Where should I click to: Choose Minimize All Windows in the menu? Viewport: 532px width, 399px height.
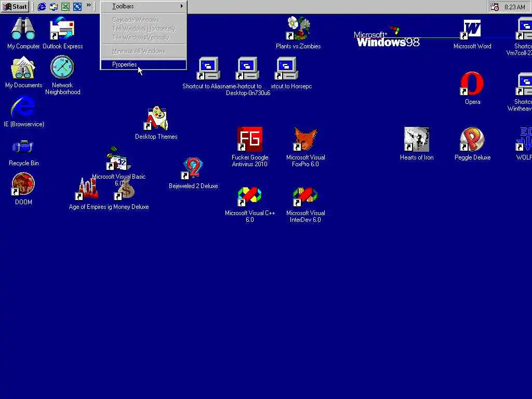pos(143,51)
